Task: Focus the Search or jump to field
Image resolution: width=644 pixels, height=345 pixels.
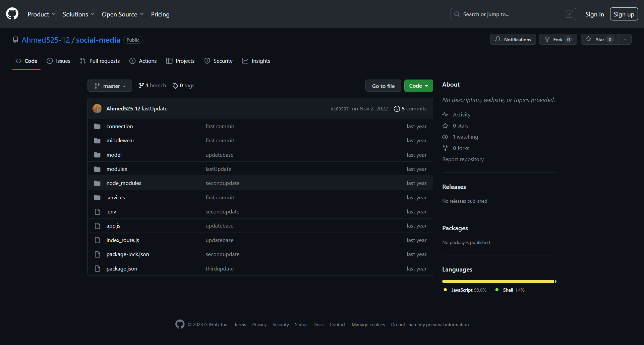Action: tap(513, 14)
